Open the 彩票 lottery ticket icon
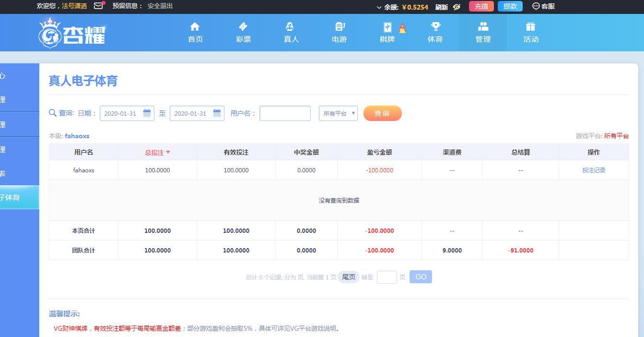 [x=243, y=27]
